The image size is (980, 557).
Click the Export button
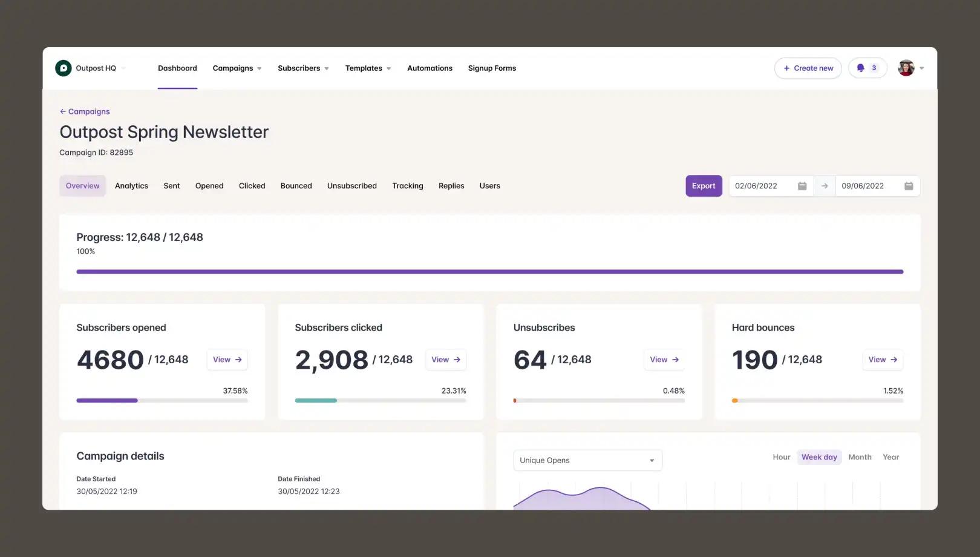[x=704, y=186]
